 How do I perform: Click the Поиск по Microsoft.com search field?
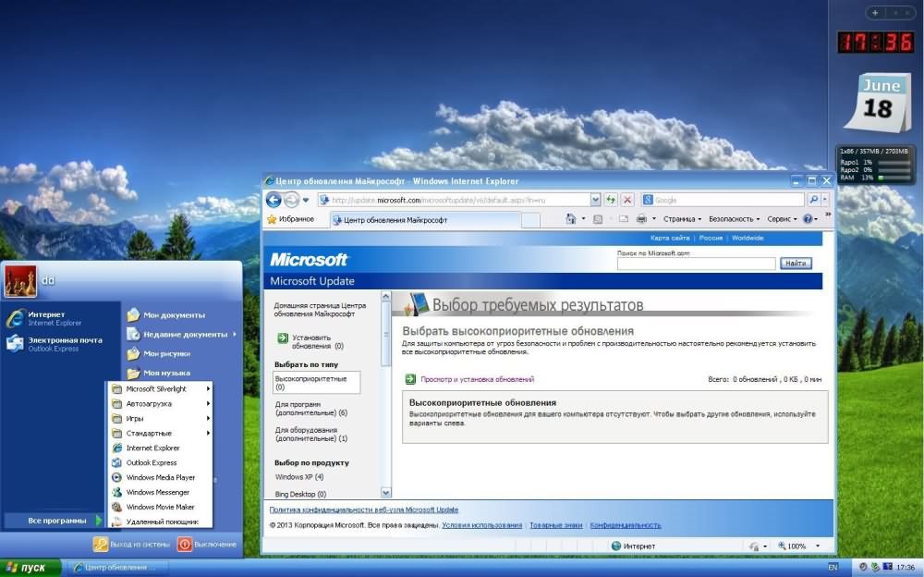coord(696,264)
